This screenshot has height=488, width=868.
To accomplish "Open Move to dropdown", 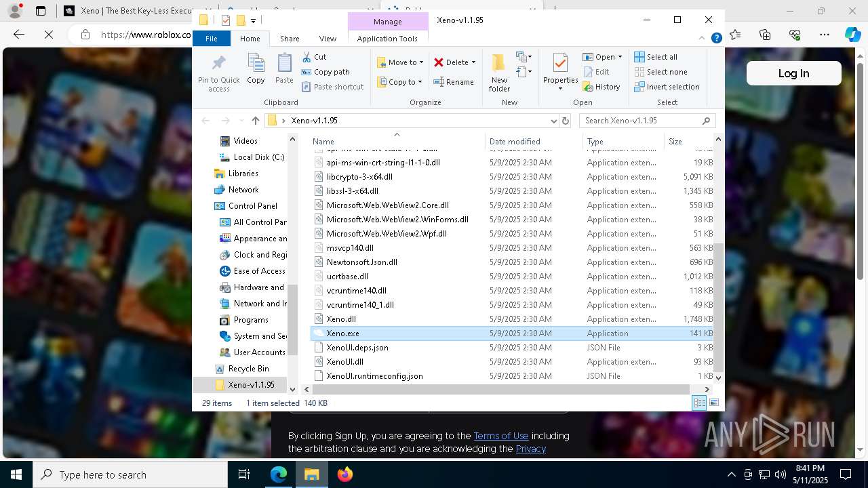I will [400, 62].
